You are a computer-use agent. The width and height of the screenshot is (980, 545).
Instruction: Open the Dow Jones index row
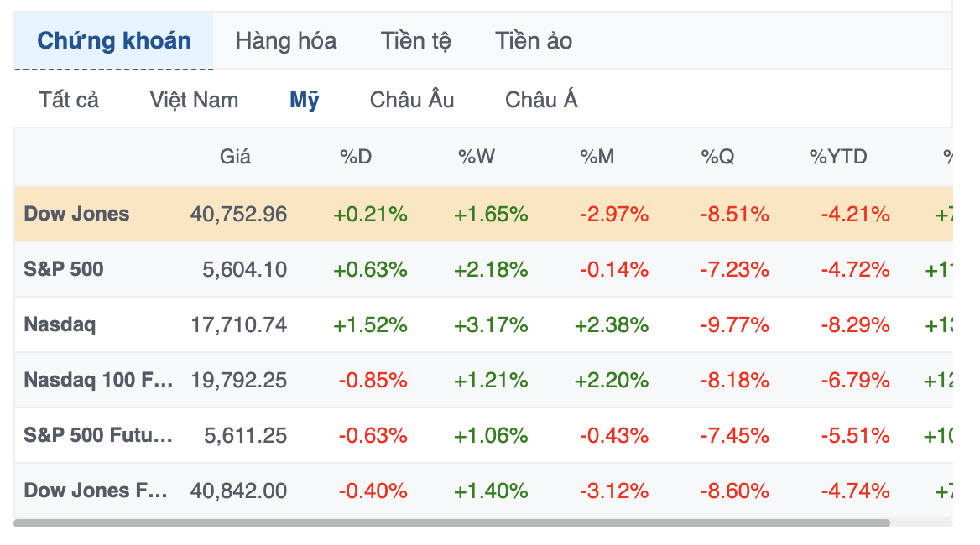[x=77, y=214]
